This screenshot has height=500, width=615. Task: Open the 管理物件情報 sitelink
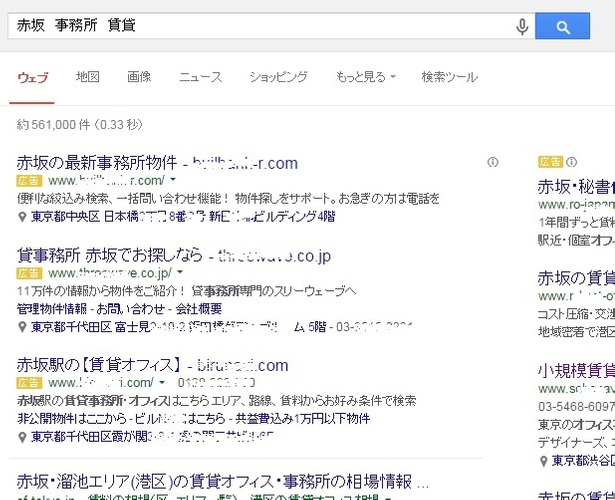[52, 308]
